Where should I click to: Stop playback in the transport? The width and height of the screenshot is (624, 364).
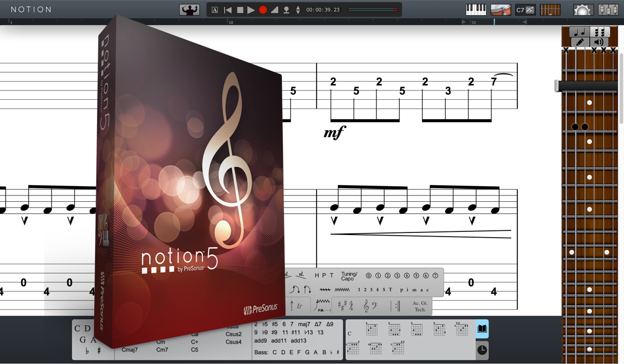(x=240, y=10)
